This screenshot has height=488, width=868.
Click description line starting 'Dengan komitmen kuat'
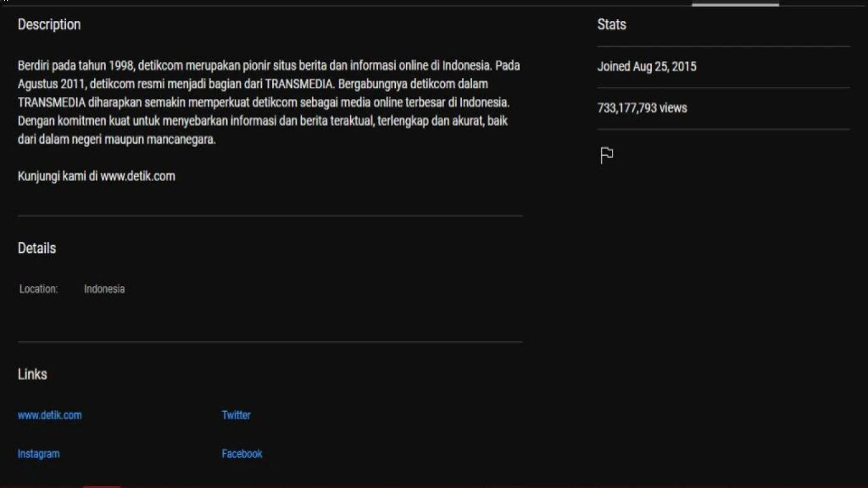point(262,121)
